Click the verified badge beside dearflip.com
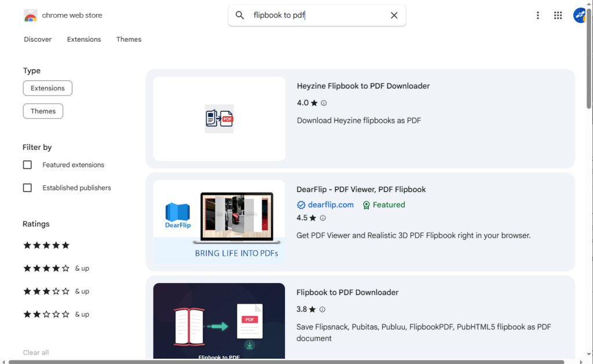 (301, 205)
